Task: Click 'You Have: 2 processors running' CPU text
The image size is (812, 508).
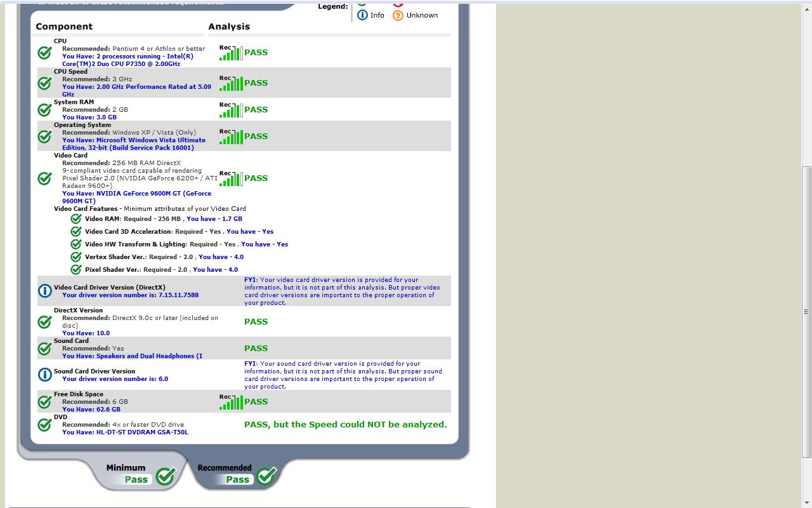Action: coord(128,60)
